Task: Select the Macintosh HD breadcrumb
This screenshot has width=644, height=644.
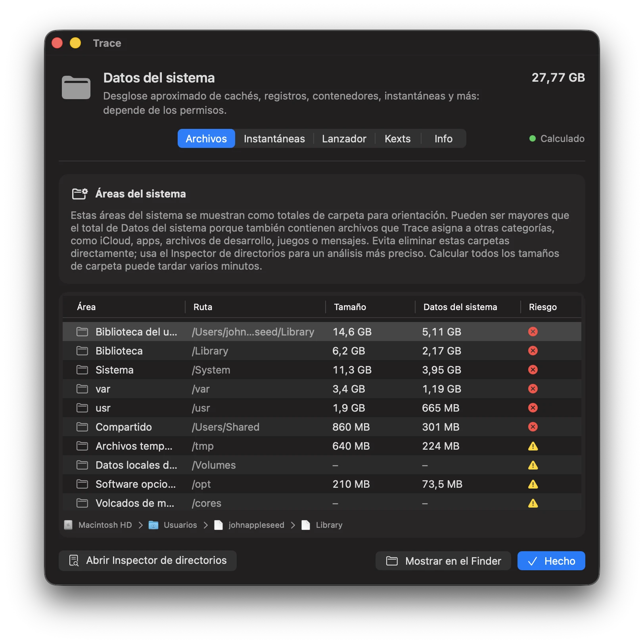Action: click(105, 525)
